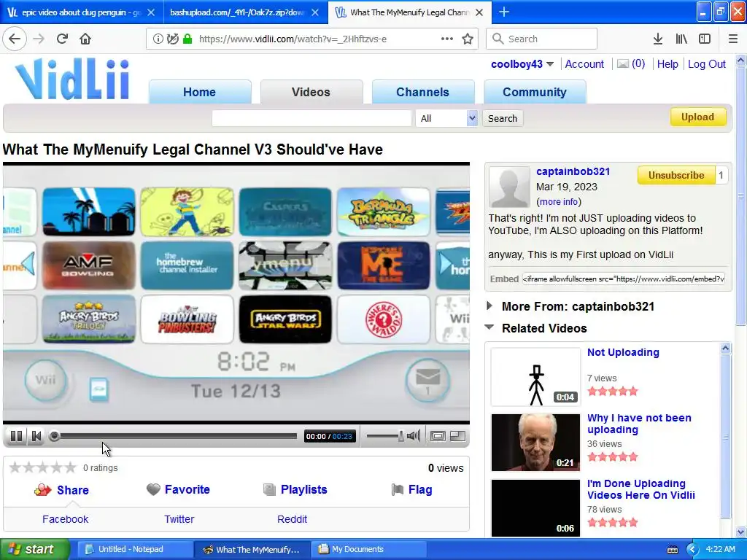Switch player to wide view mode icon

[438, 436]
